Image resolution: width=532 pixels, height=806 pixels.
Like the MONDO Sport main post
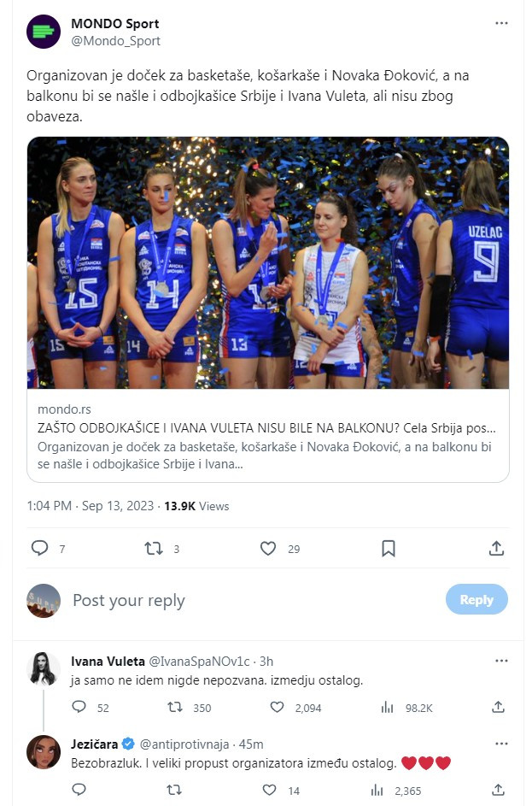point(268,548)
